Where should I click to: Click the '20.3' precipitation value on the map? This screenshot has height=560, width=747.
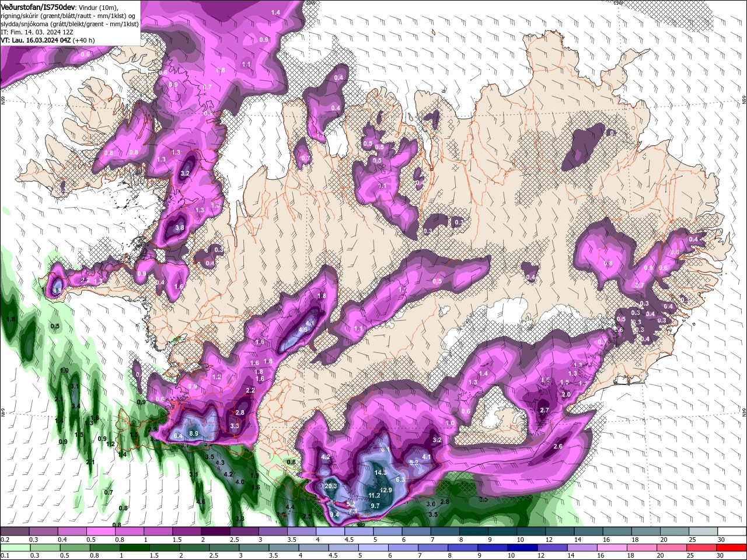[331, 486]
